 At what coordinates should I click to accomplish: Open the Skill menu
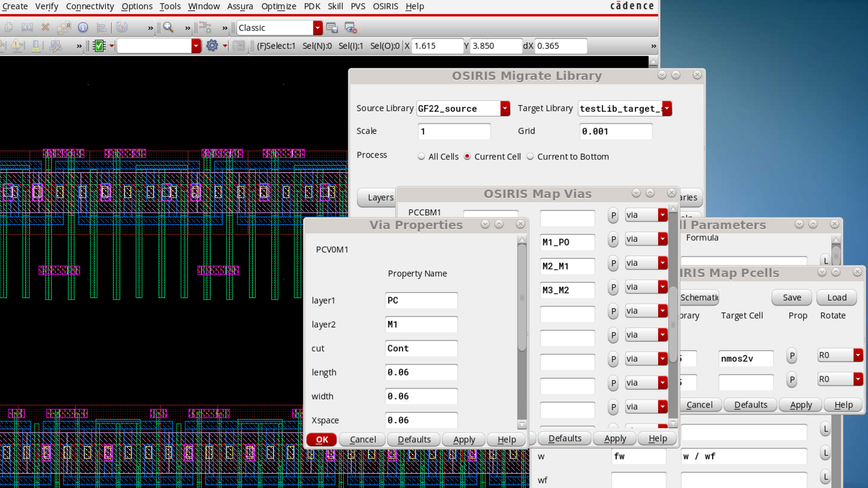335,6
